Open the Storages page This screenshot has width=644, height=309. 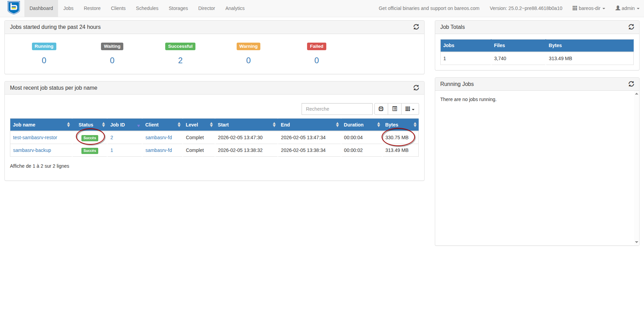tap(178, 8)
